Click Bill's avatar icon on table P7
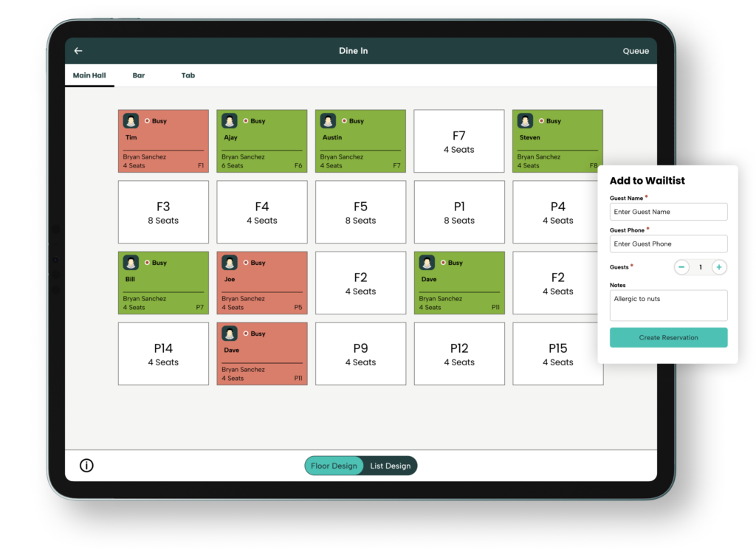 point(131,263)
